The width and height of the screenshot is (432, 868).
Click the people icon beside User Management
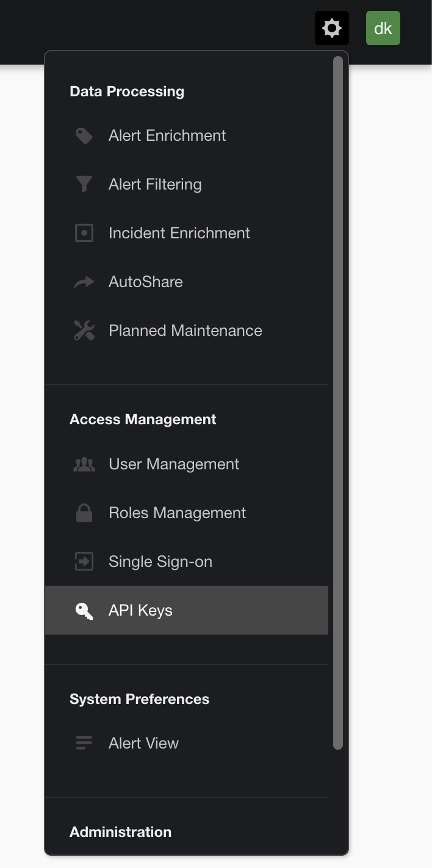coord(84,464)
